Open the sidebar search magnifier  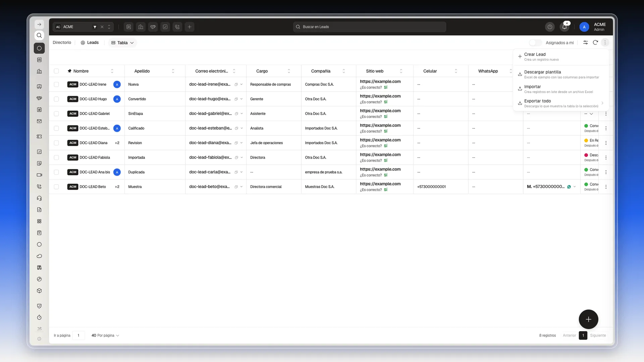(39, 36)
